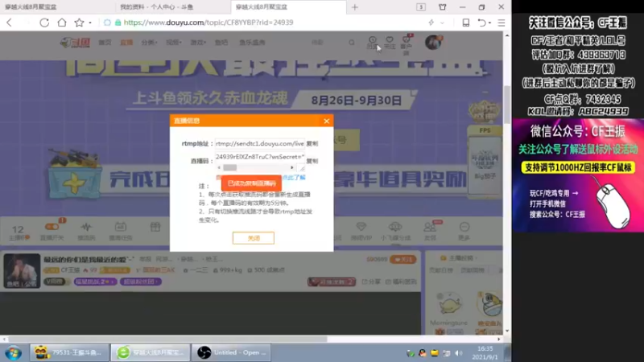Expand the 主播投稿 panel header

pyautogui.click(x=459, y=258)
